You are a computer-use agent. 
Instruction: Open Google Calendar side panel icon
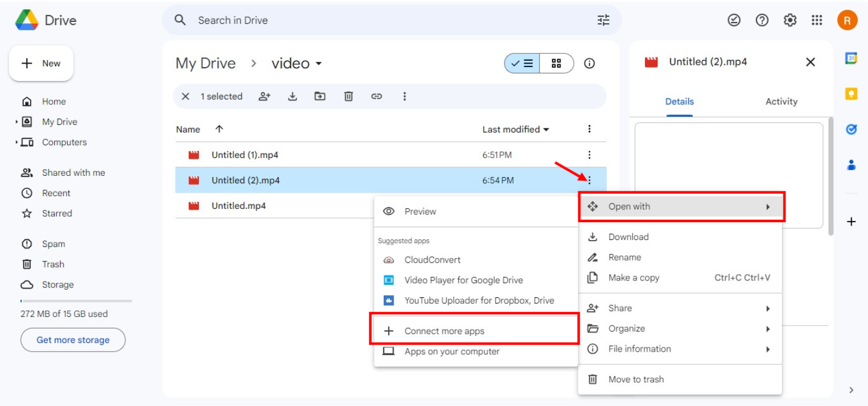click(x=851, y=58)
